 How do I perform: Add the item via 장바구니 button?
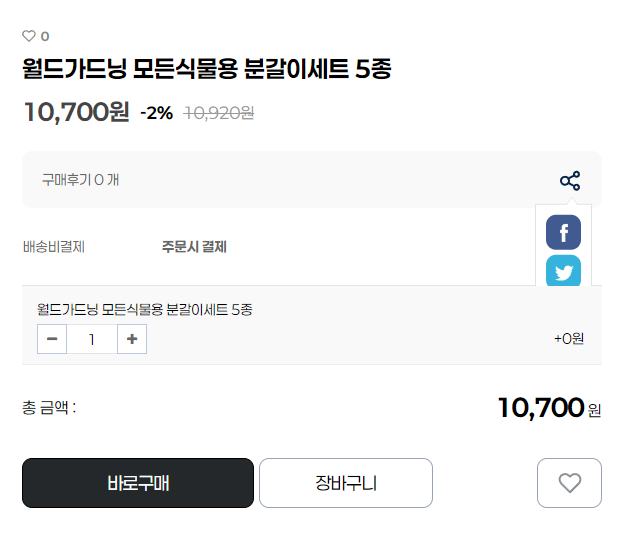[346, 483]
